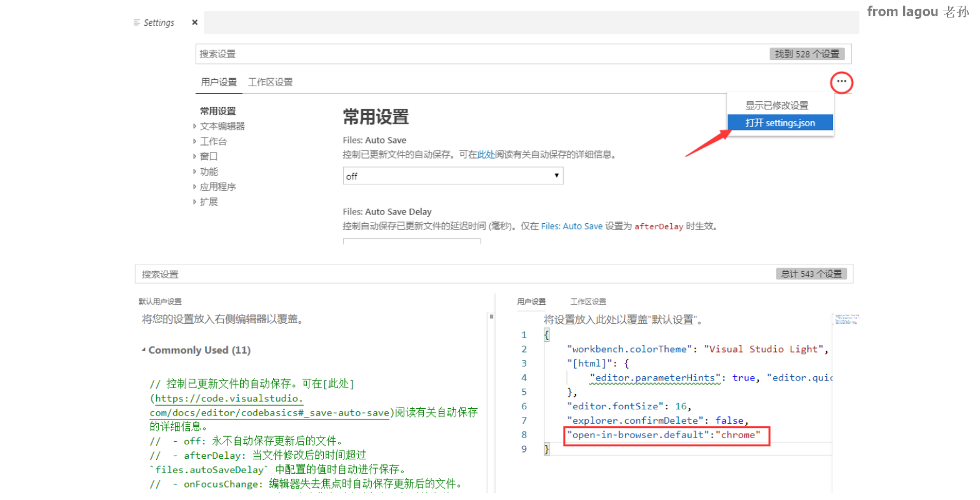980x500 pixels.
Task: Open the Files: Auto Save dropdown
Action: [453, 176]
